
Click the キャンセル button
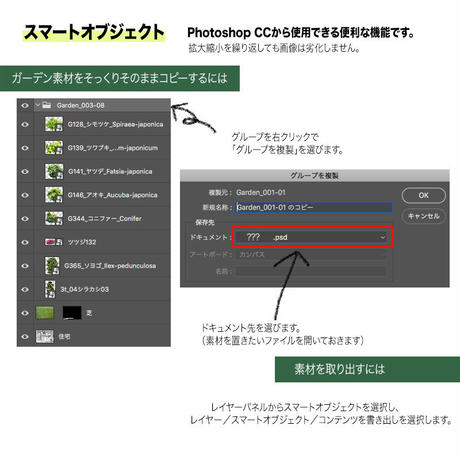pyautogui.click(x=423, y=216)
